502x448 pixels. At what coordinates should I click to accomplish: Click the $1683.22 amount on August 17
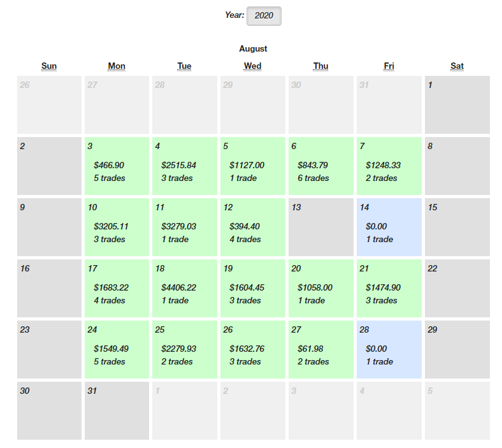tap(111, 287)
